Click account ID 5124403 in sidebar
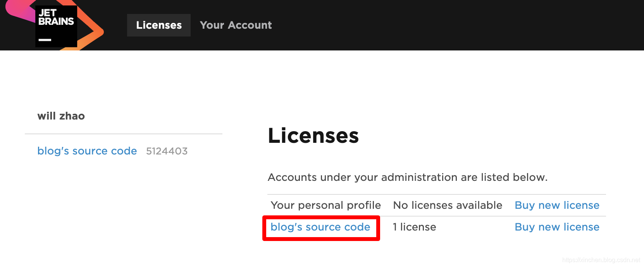The height and width of the screenshot is (267, 644). [167, 151]
